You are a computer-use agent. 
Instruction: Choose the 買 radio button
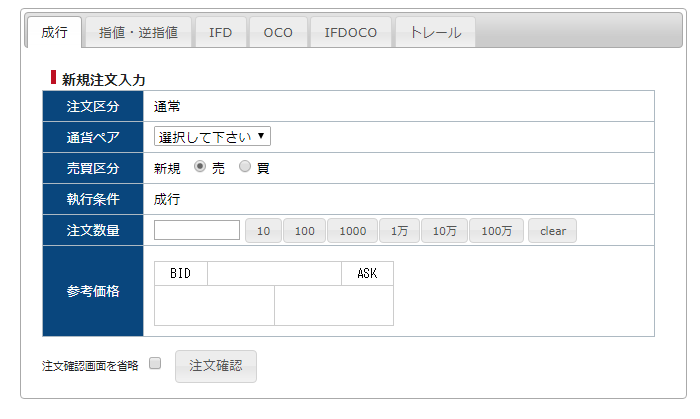(245, 166)
